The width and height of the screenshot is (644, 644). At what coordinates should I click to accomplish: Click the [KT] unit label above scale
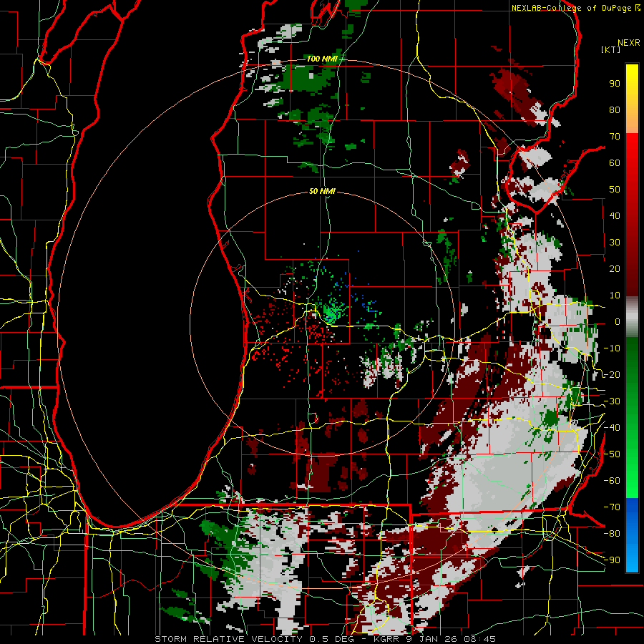(610, 49)
